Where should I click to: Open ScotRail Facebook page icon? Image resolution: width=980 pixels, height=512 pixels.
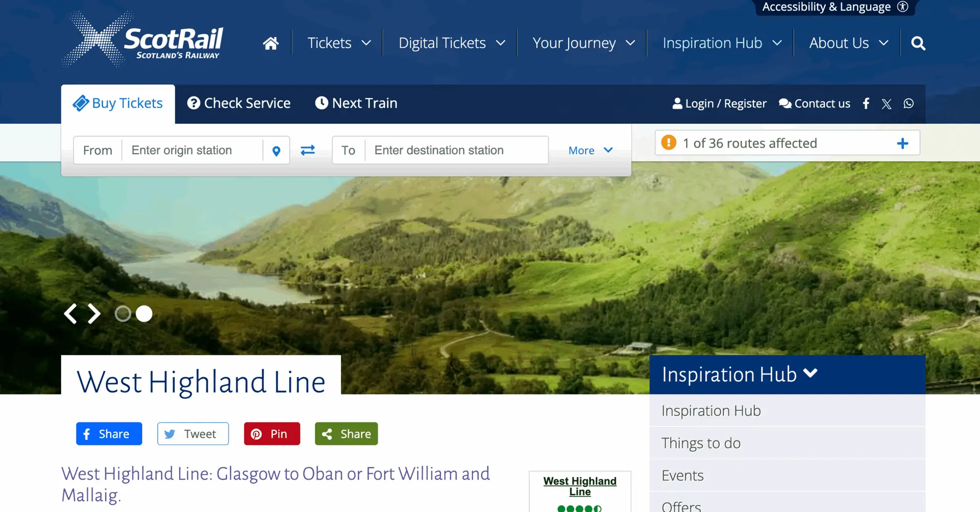click(x=866, y=104)
